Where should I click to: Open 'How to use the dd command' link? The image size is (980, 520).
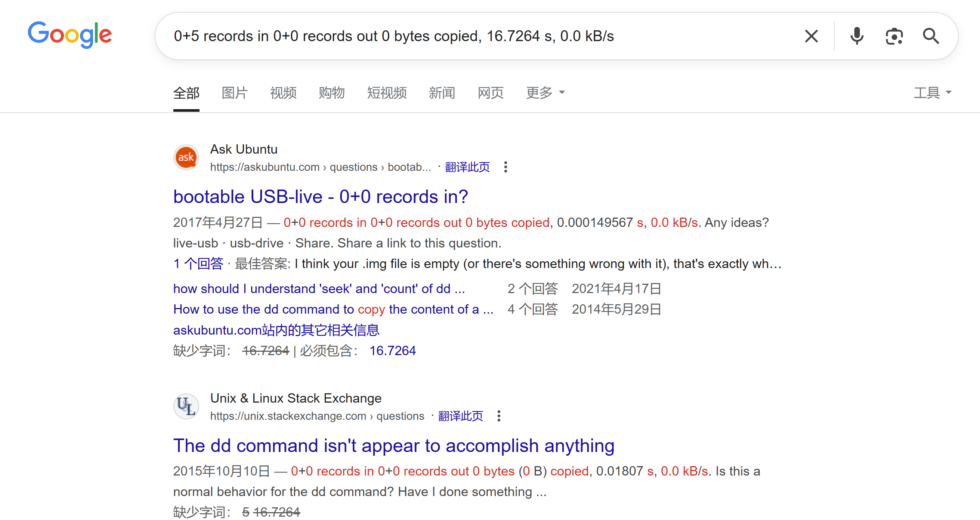[333, 309]
